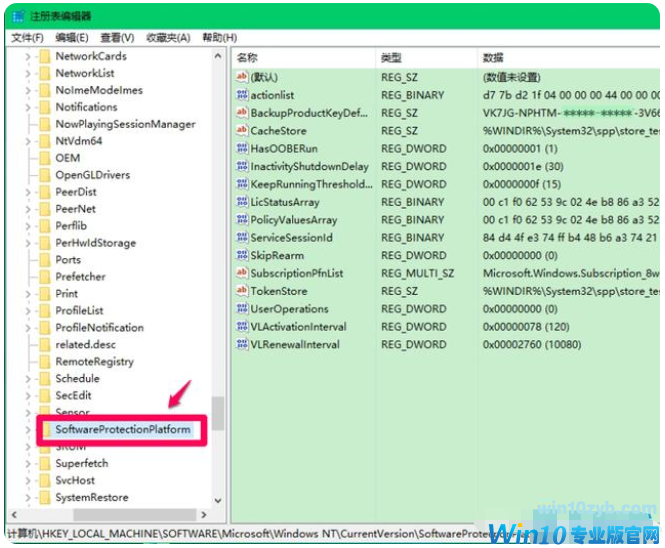Expand the NtVdm64 tree node
The height and width of the screenshot is (548, 665).
tap(28, 141)
